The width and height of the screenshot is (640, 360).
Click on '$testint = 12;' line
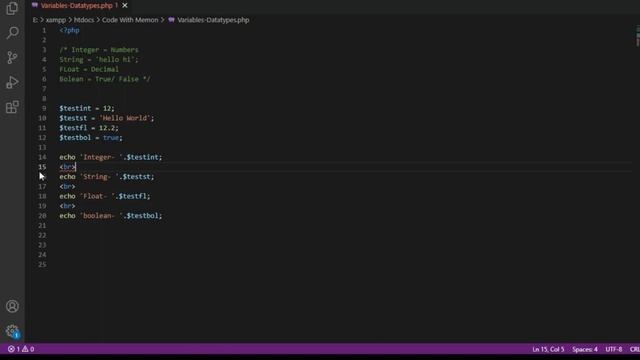pos(87,108)
